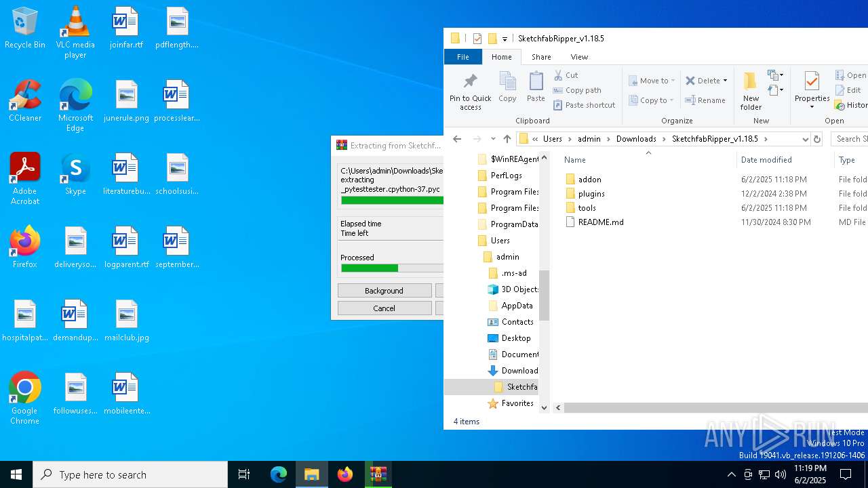Select joinfar.rtf file on desktop
This screenshot has width=868, height=488.
pos(126,28)
